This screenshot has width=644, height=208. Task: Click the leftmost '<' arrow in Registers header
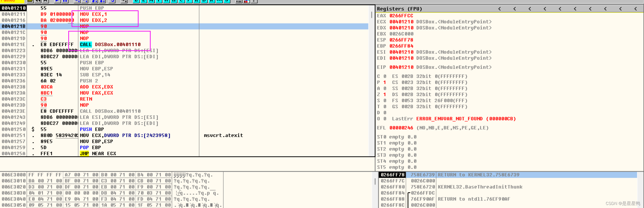(499, 9)
